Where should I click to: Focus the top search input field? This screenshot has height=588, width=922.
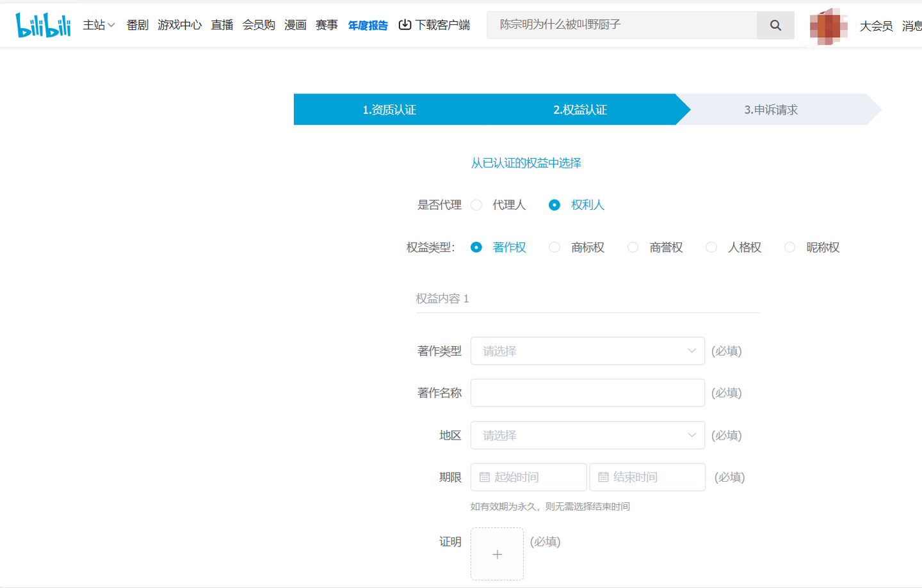point(622,25)
